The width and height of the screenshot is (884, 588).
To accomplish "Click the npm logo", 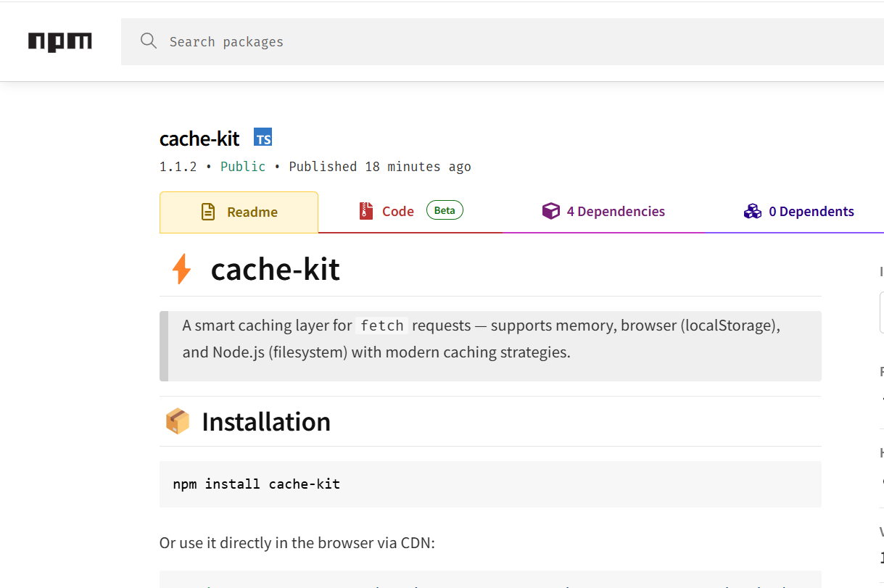I will [60, 42].
